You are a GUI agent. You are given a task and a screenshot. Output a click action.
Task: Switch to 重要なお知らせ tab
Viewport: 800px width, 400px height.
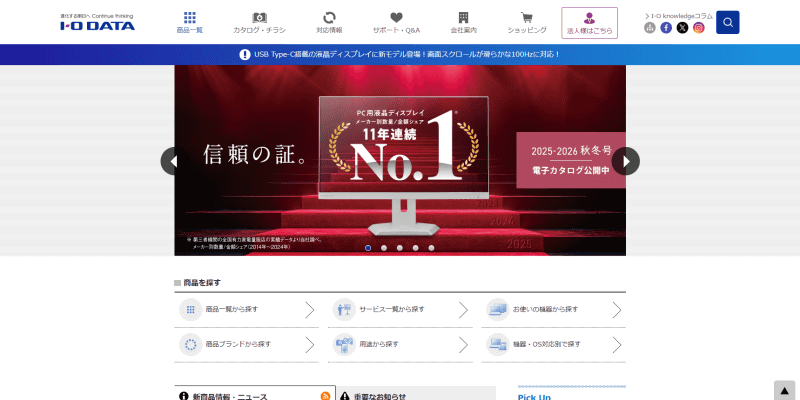416,393
